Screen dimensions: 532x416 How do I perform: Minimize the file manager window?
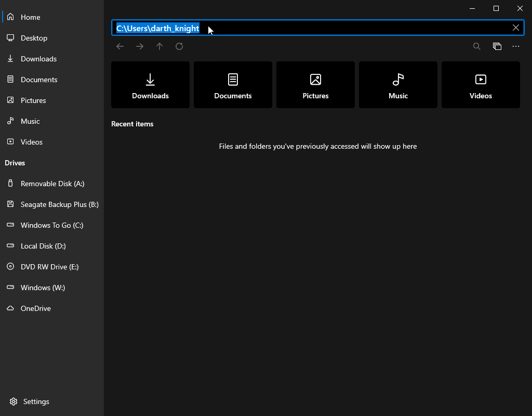472,8
